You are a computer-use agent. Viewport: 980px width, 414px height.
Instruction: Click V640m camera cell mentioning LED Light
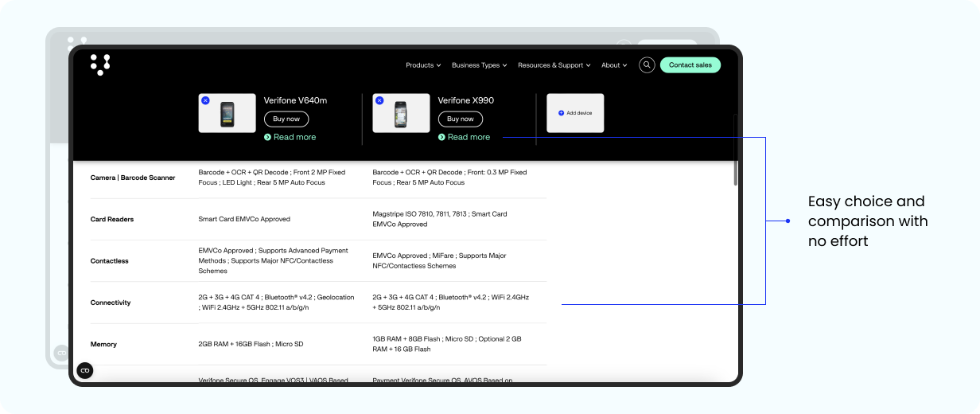(x=272, y=178)
